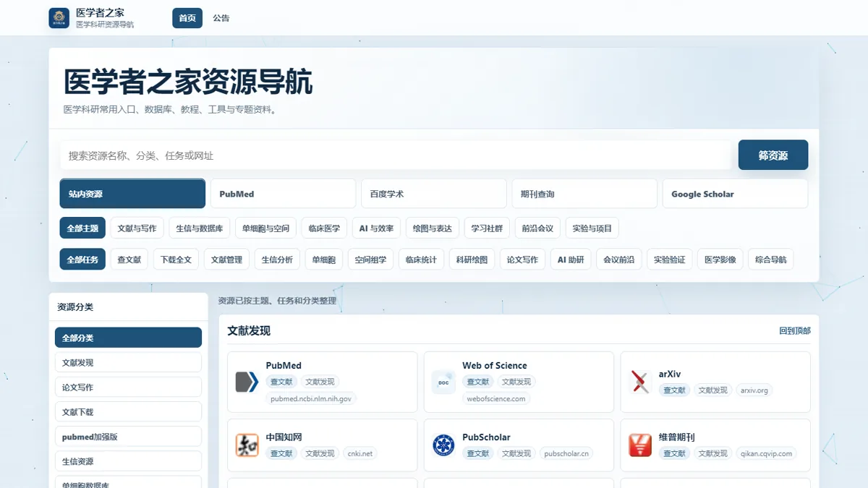Image resolution: width=868 pixels, height=488 pixels.
Task: Select Google Scholar search engine option
Action: pyautogui.click(x=735, y=194)
